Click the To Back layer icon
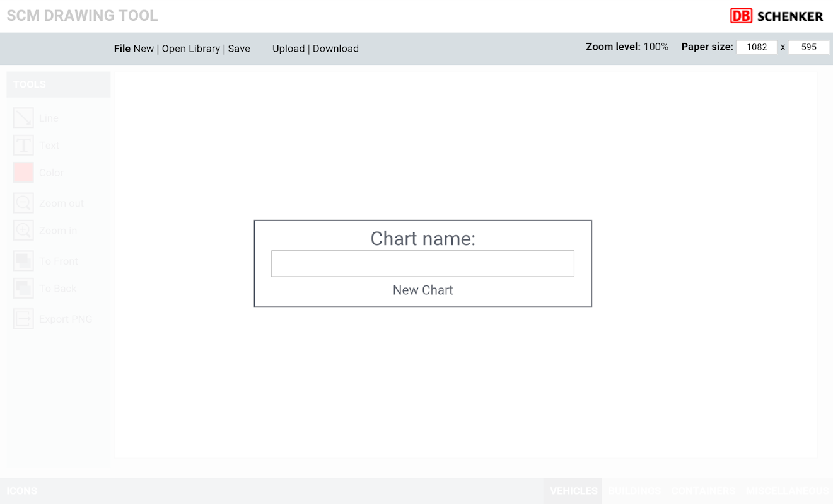The height and width of the screenshot is (504, 833). tap(23, 289)
